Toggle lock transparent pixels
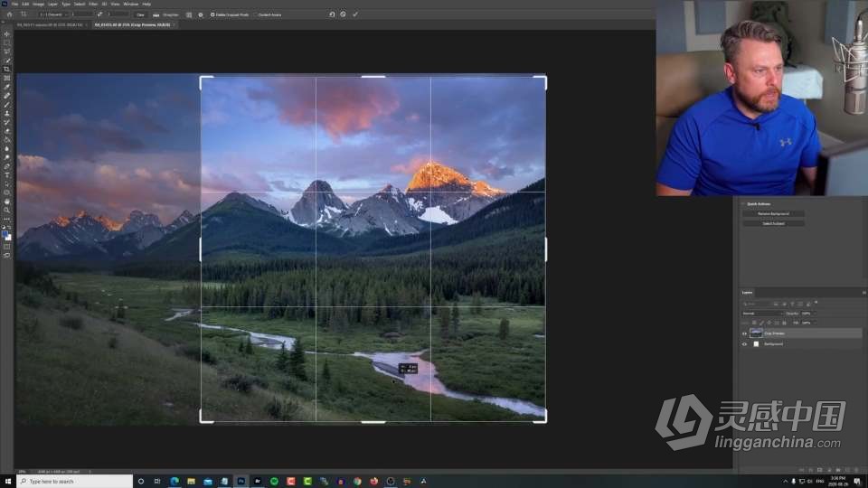Screen dimensions: 868x488 coord(754,323)
